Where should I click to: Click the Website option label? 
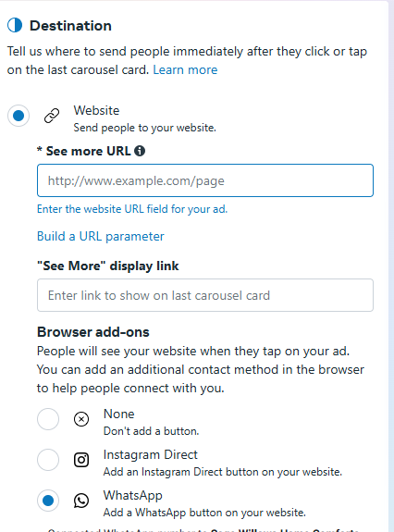click(96, 110)
